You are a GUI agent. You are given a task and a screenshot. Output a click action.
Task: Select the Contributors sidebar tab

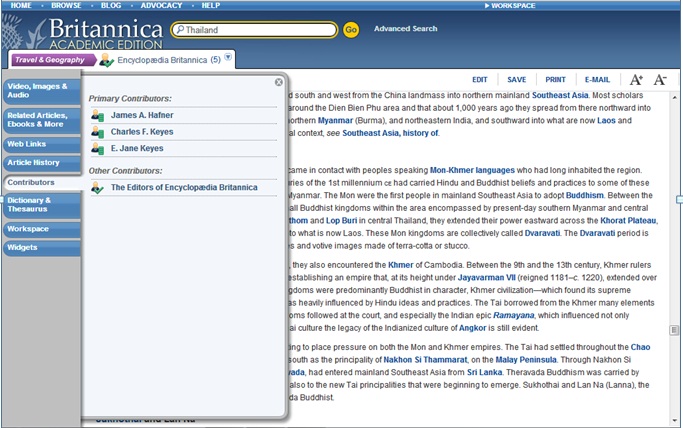(43, 182)
